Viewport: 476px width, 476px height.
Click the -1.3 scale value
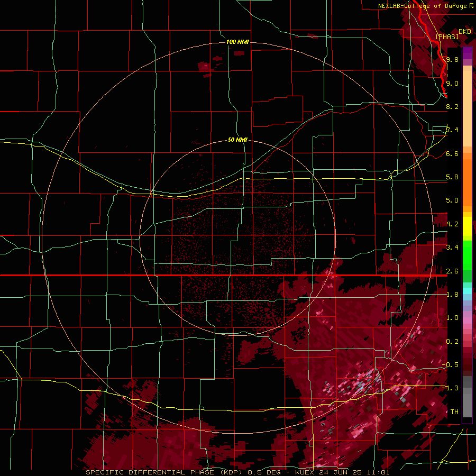click(x=450, y=388)
